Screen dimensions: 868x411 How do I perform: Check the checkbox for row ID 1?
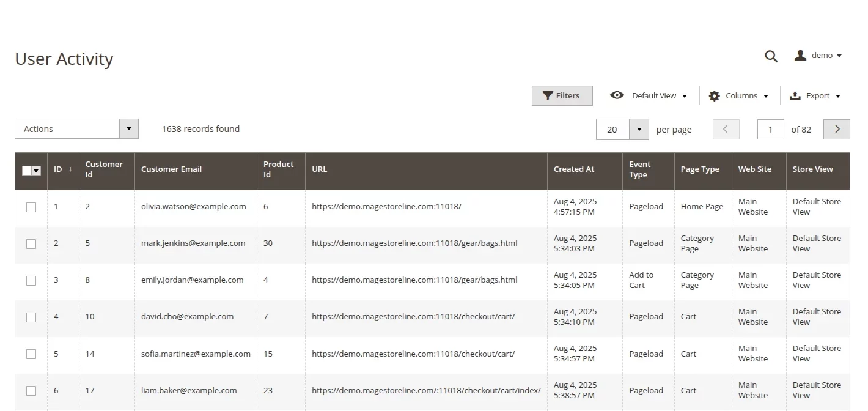[31, 207]
